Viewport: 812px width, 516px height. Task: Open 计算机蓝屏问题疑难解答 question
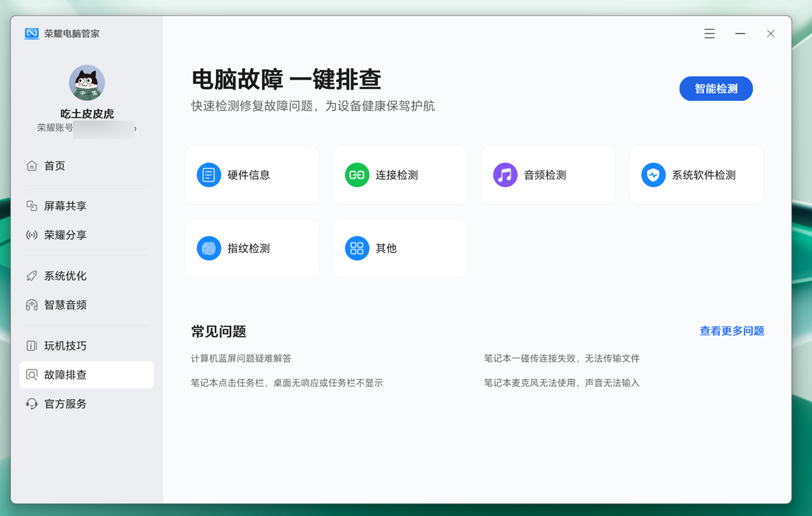[241, 358]
